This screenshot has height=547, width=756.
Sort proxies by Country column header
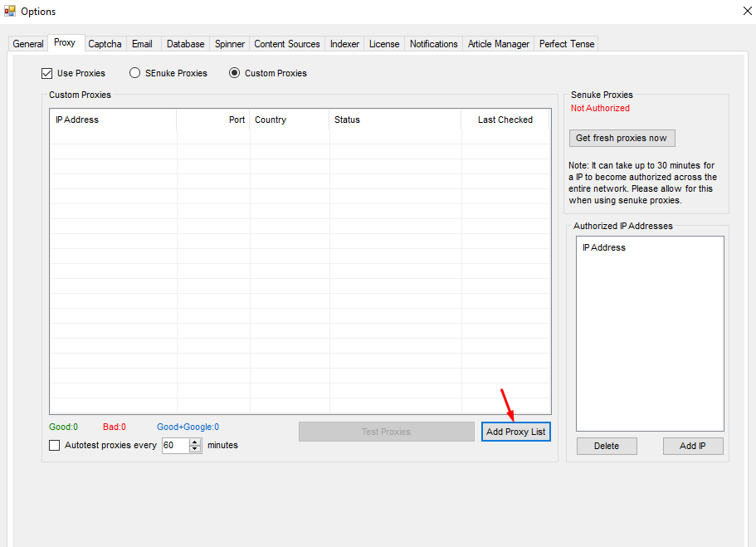click(290, 120)
